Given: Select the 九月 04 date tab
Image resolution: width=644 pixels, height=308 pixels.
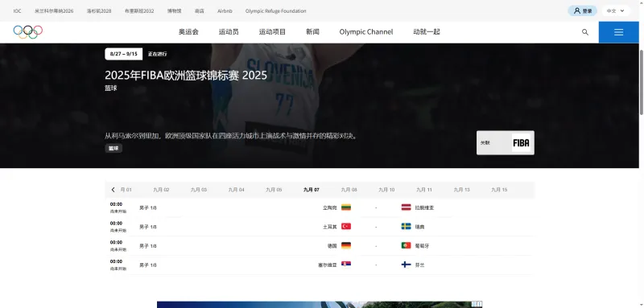Looking at the screenshot, I should tap(236, 190).
